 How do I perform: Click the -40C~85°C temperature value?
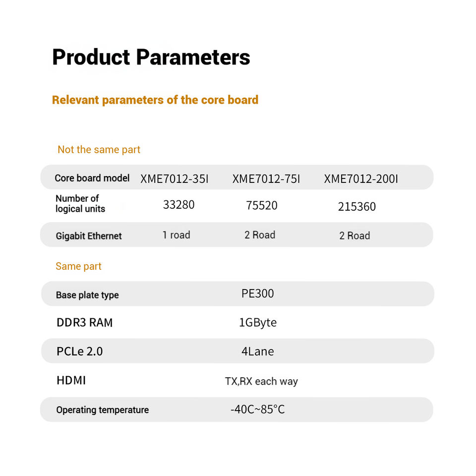pos(257,410)
